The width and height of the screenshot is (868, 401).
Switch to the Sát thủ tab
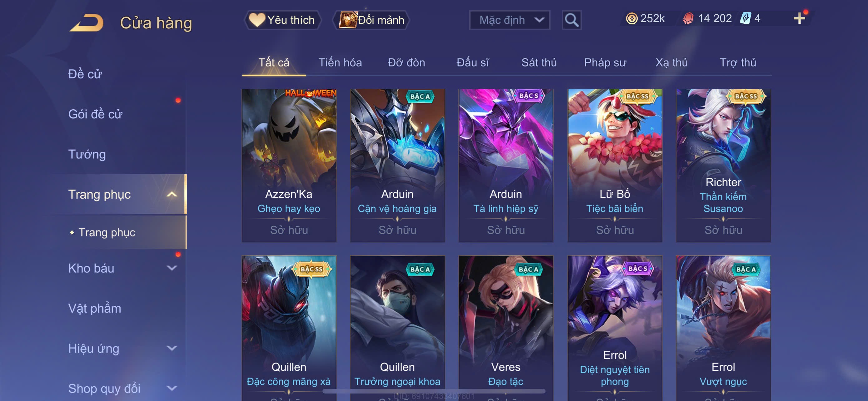[539, 62]
